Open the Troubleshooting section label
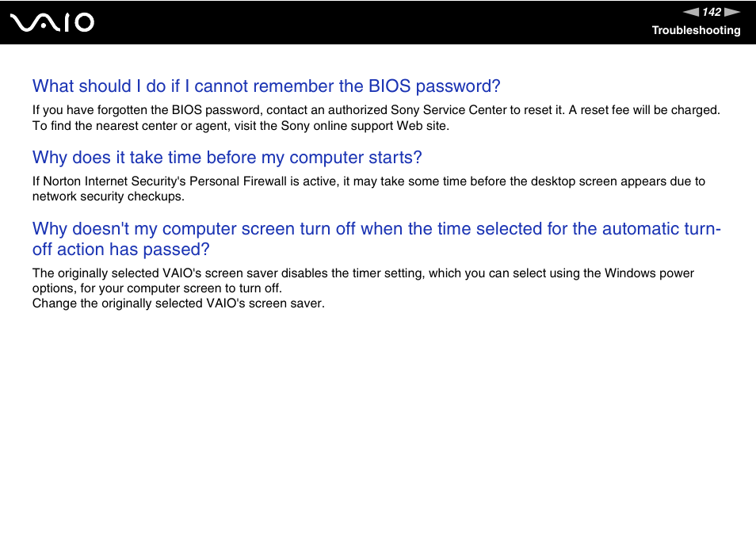Screen dimensions: 756x534 pos(696,30)
